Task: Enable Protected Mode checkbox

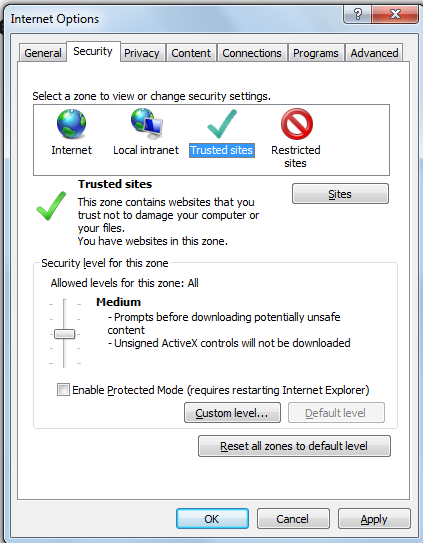Action: point(63,390)
